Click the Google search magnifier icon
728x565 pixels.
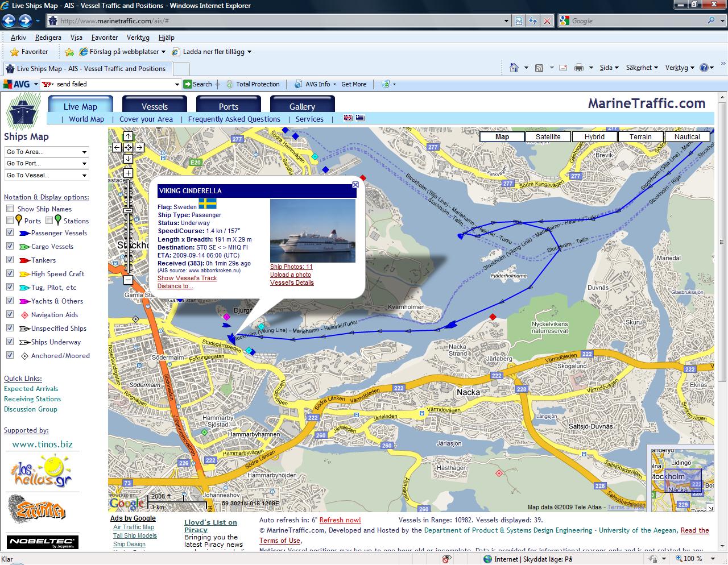coord(711,21)
